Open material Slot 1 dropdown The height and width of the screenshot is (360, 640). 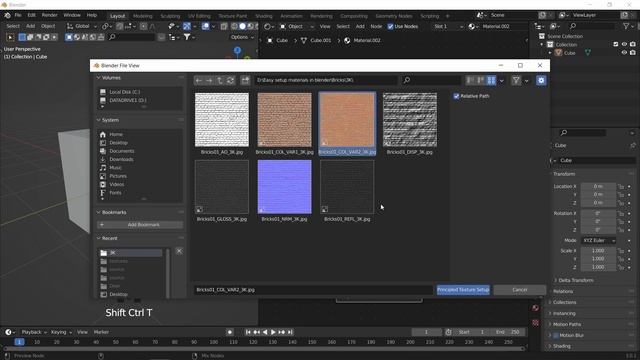[448, 27]
